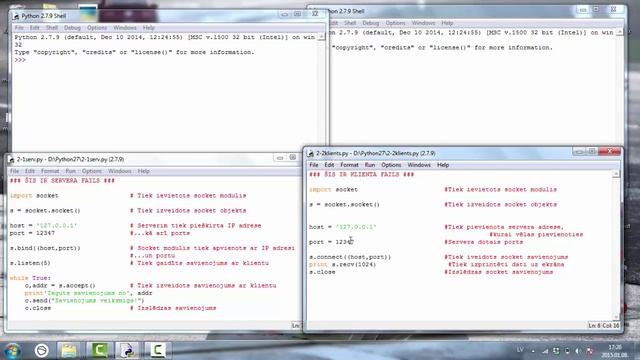
Task: Open Help menu in left Python Shell
Action: coord(149,28)
